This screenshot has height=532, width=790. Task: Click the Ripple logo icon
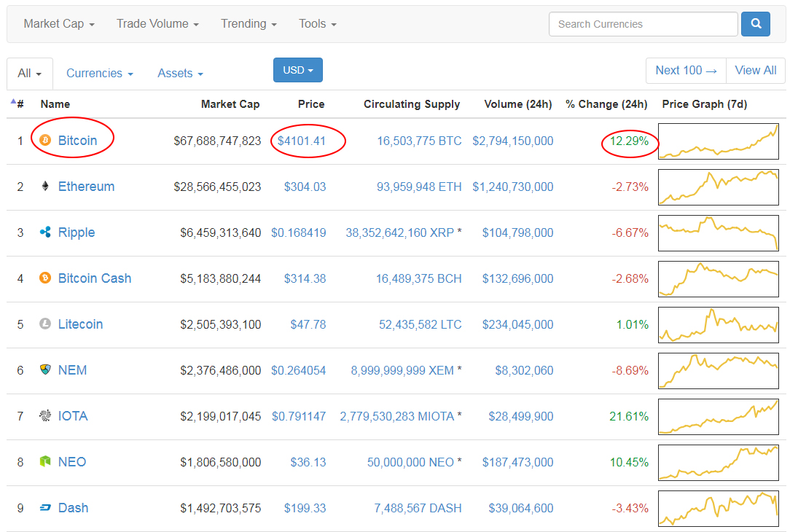coord(45,232)
